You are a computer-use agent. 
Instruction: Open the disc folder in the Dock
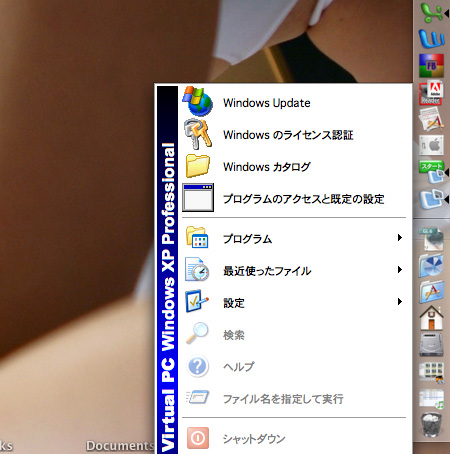pos(431,266)
